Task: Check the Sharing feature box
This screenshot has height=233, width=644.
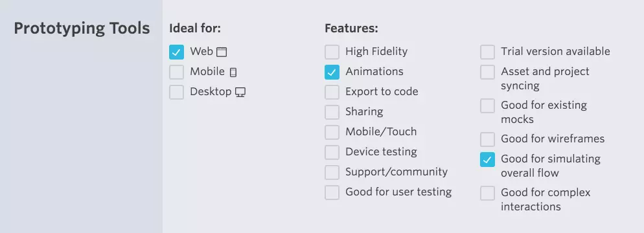Action: click(332, 113)
